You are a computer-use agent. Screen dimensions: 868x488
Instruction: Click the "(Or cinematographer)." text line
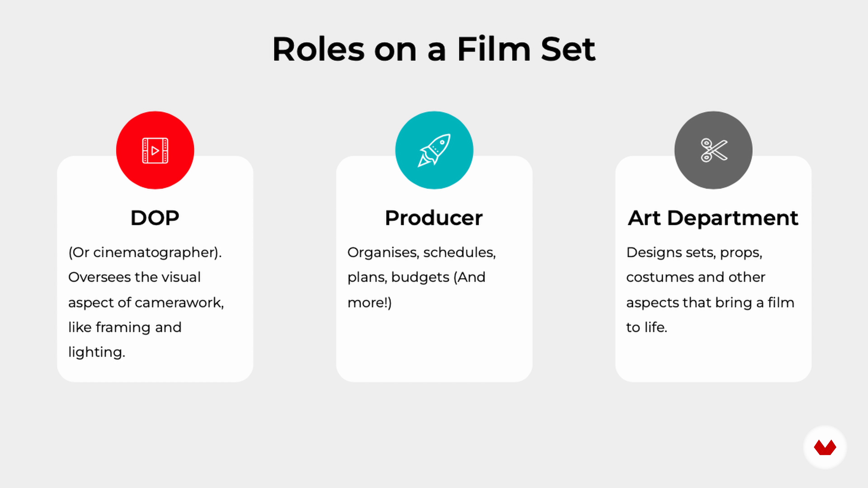pyautogui.click(x=145, y=253)
